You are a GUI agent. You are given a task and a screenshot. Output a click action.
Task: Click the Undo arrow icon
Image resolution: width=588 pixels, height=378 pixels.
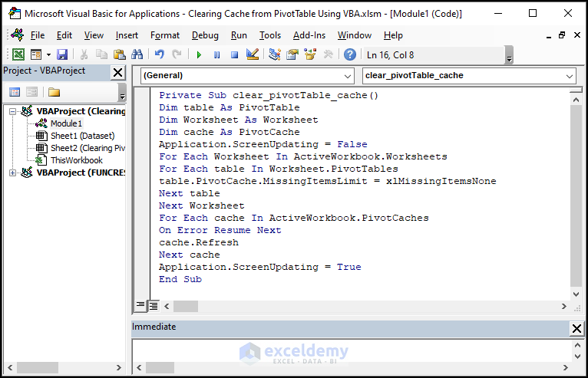coord(160,54)
